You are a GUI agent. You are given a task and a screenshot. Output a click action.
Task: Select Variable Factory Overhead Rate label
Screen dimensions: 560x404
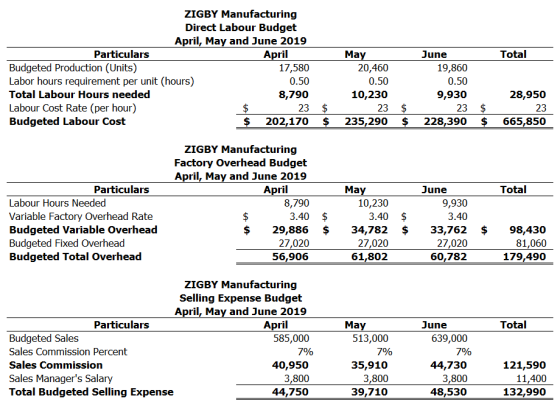[81, 216]
